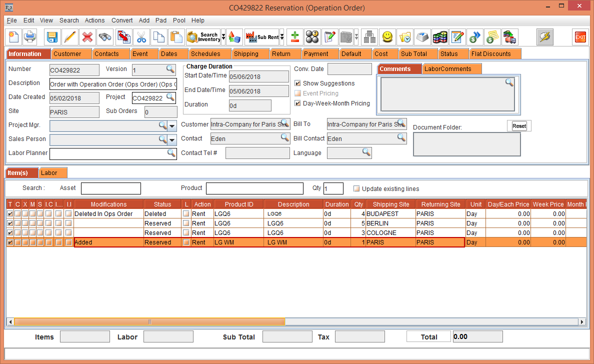Open Search Inventory from toolbar
594x364 pixels.
point(203,37)
